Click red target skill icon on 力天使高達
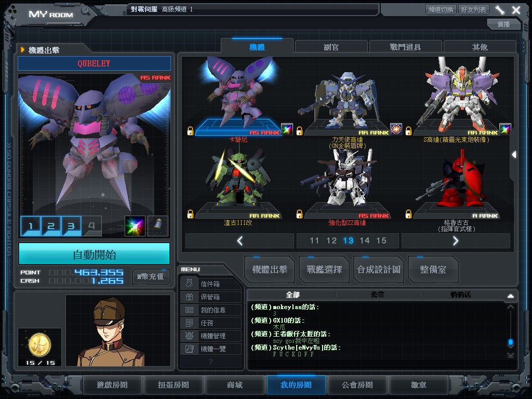532x399 pixels. pyautogui.click(x=396, y=129)
